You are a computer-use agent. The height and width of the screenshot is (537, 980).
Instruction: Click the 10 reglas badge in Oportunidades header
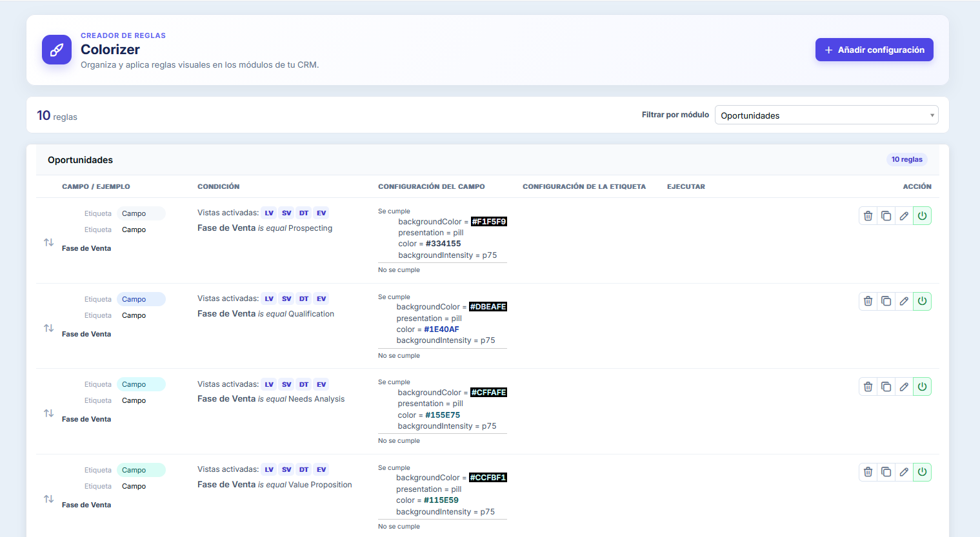[x=906, y=159]
